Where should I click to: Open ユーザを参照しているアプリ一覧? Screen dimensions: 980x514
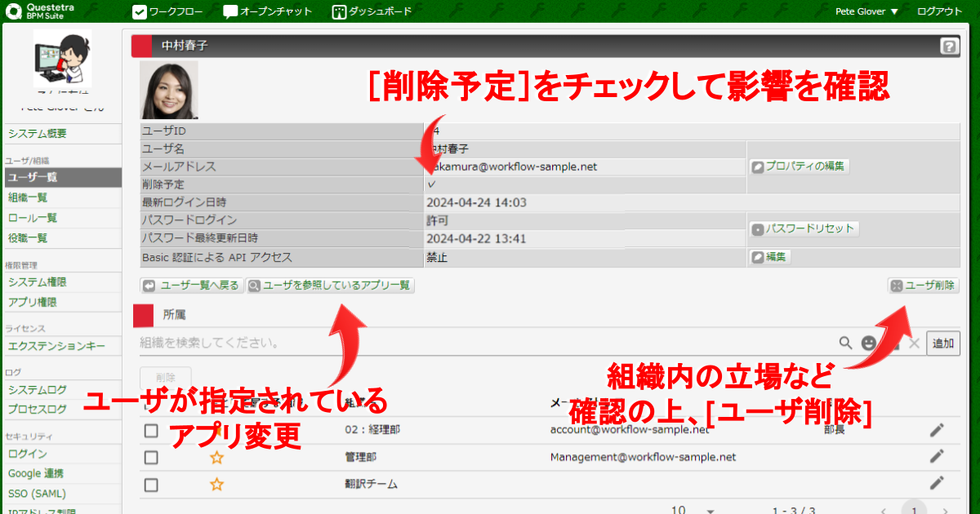pos(331,286)
